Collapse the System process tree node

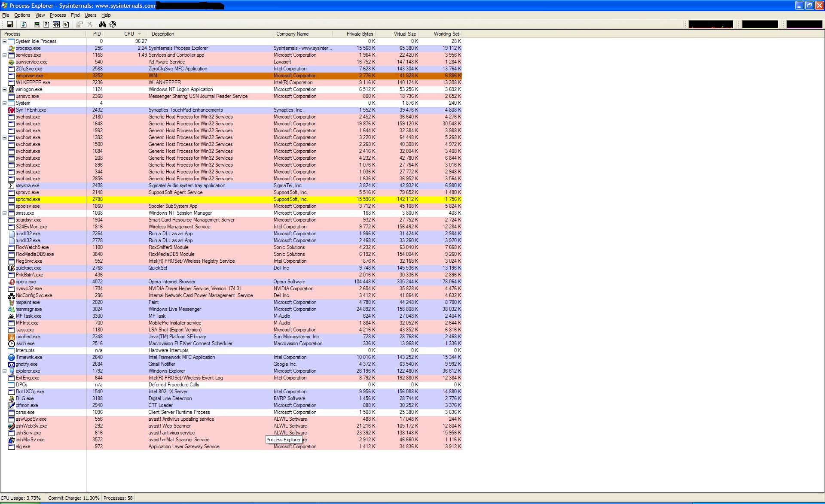point(5,103)
